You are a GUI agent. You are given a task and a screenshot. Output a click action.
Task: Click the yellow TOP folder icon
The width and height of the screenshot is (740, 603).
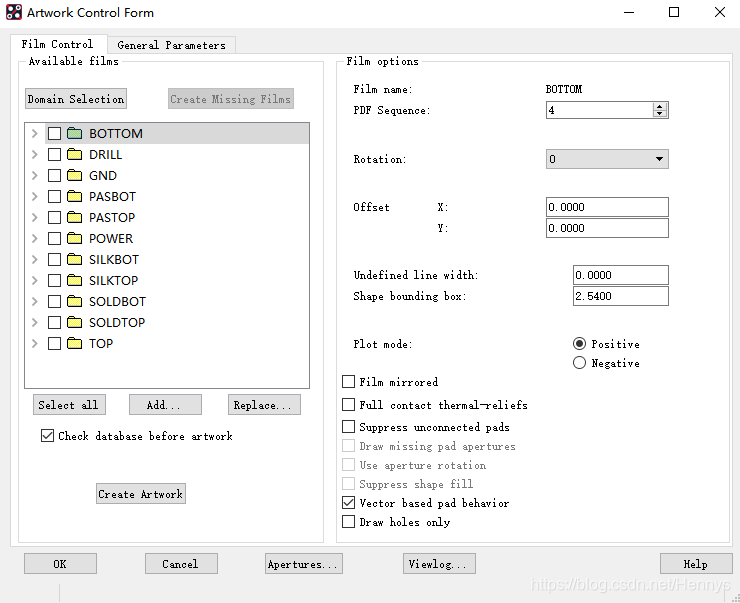(x=74, y=343)
